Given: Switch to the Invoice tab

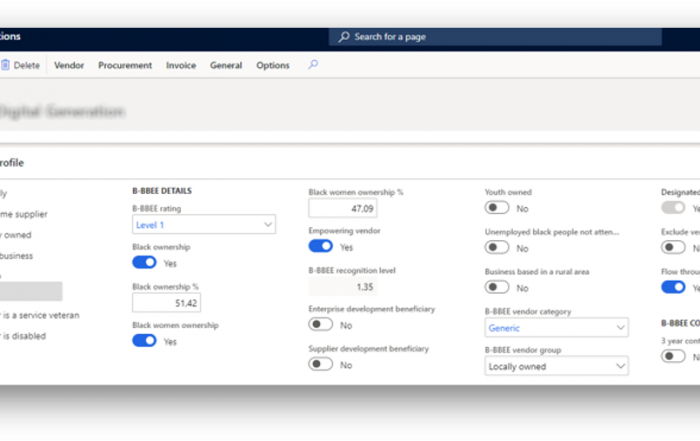Looking at the screenshot, I should pos(181,65).
